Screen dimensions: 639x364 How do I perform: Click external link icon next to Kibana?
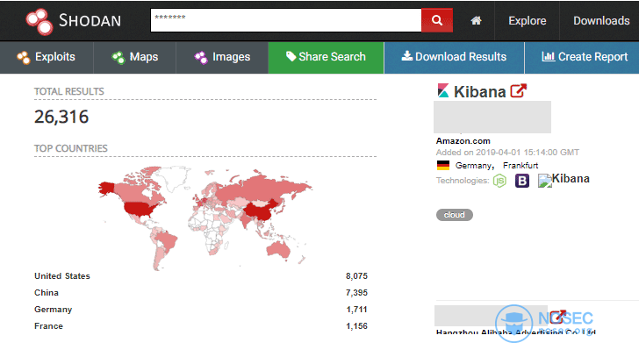519,90
